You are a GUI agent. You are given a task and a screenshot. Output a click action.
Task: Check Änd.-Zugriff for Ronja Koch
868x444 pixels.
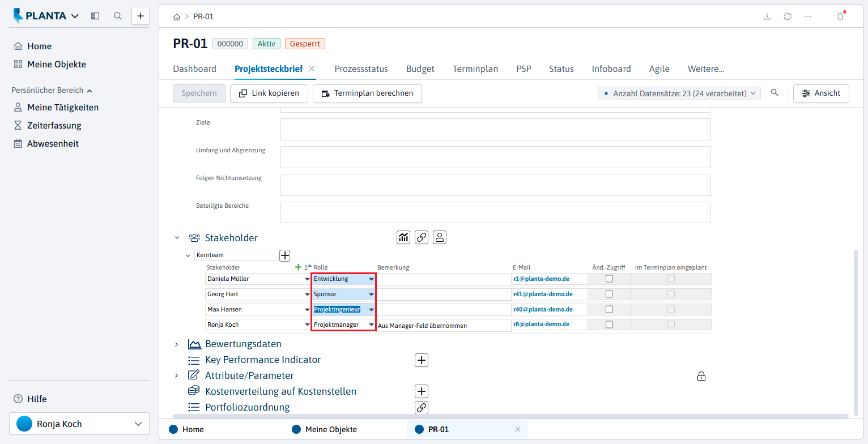(x=609, y=325)
